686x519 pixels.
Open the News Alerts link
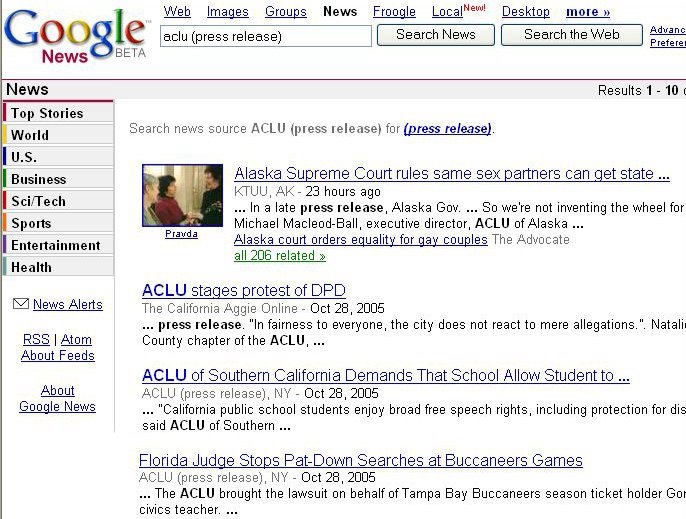pyautogui.click(x=68, y=304)
